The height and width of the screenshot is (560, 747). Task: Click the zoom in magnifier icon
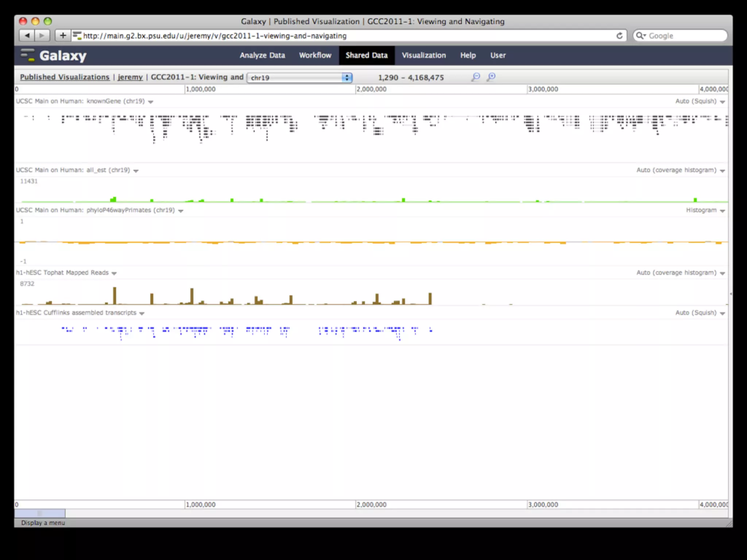[x=491, y=77]
